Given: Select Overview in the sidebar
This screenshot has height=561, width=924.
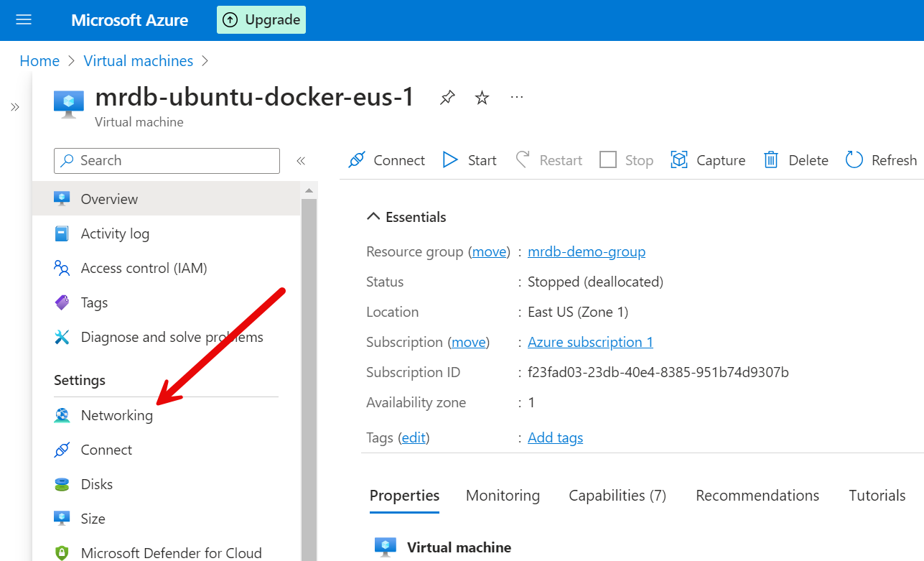Looking at the screenshot, I should point(167,199).
